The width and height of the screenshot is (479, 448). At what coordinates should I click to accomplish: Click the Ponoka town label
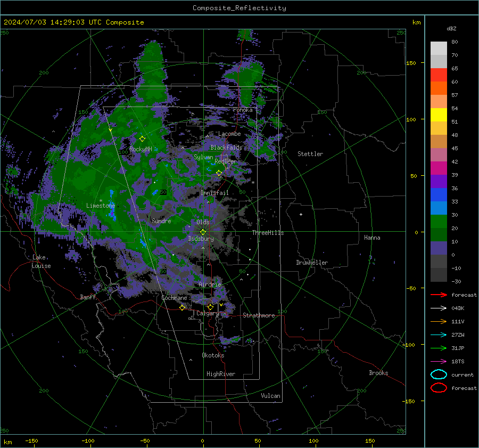point(243,110)
